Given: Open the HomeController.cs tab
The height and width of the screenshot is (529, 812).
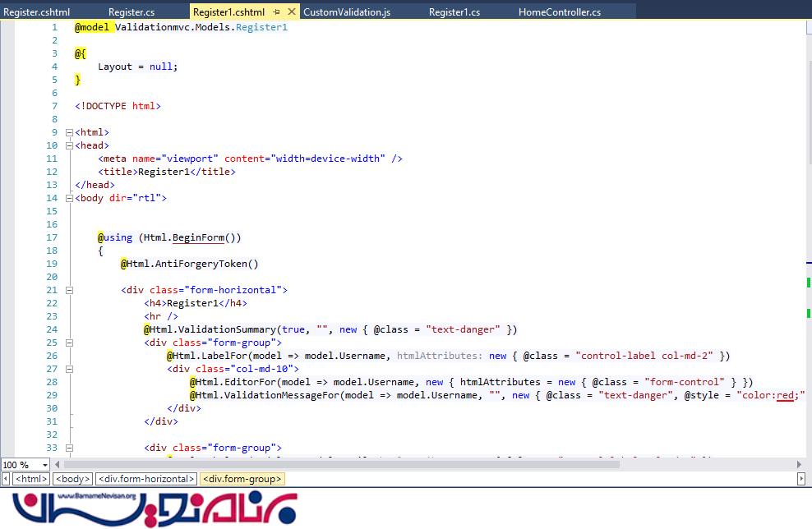Looking at the screenshot, I should point(559,12).
